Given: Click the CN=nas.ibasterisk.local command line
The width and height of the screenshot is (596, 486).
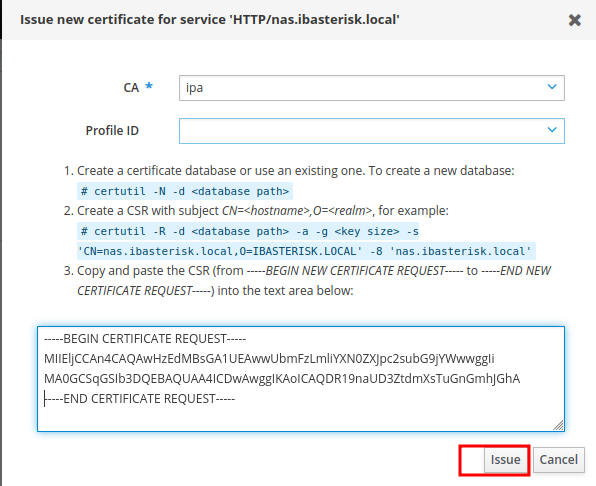Looking at the screenshot, I should click(x=306, y=251).
